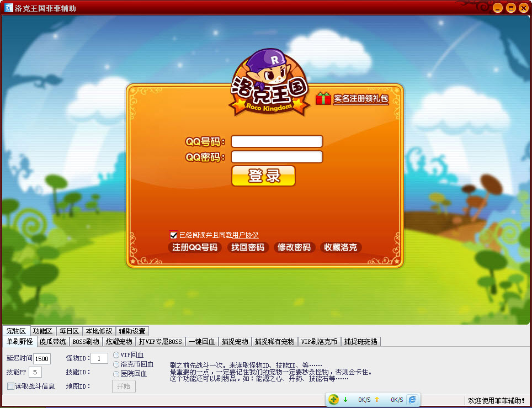Select 洛克币回血 radio option

(x=116, y=364)
